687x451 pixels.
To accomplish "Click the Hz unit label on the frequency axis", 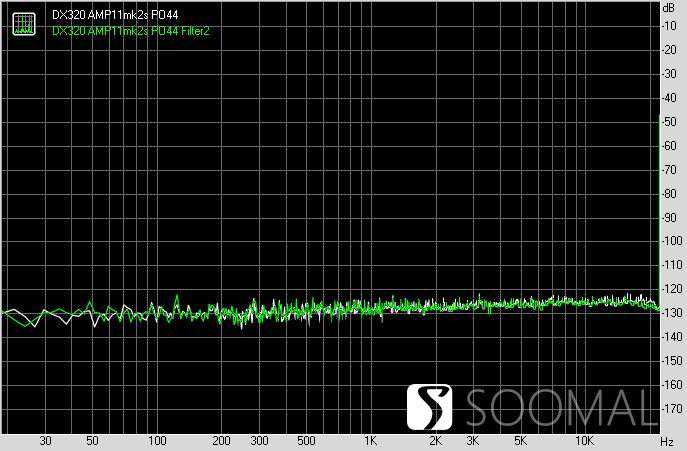I will 667,441.
